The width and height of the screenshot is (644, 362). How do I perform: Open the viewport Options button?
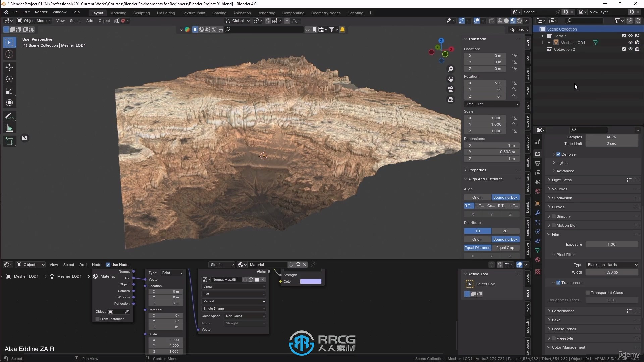tap(519, 29)
